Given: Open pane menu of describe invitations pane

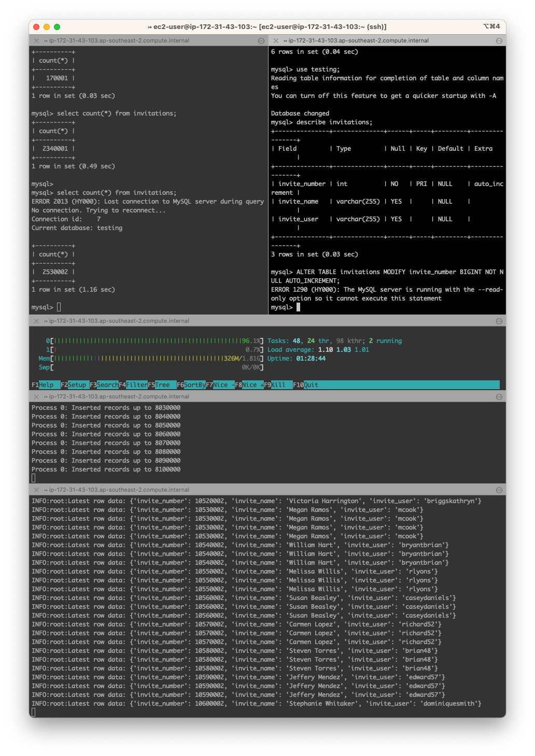Looking at the screenshot, I should click(x=499, y=40).
